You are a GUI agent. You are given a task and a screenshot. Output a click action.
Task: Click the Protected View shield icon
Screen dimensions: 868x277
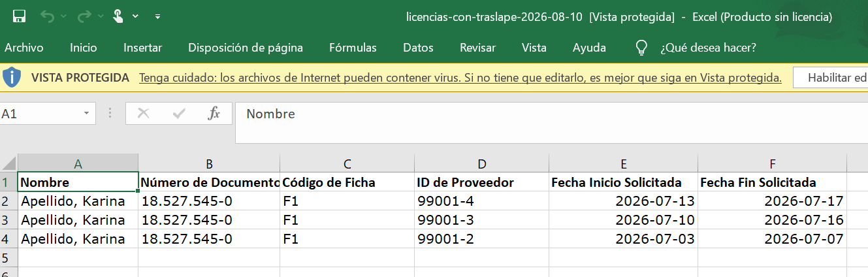(12, 78)
